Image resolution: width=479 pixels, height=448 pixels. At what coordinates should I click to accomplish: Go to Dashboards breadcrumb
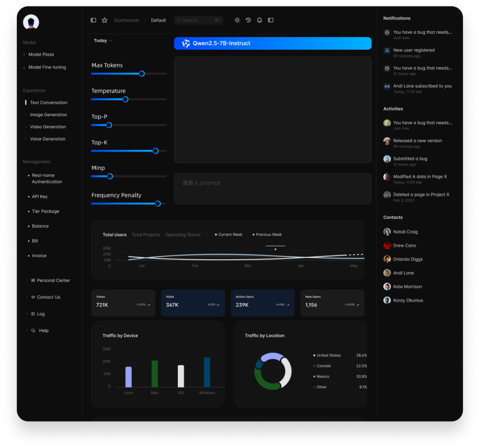point(126,20)
